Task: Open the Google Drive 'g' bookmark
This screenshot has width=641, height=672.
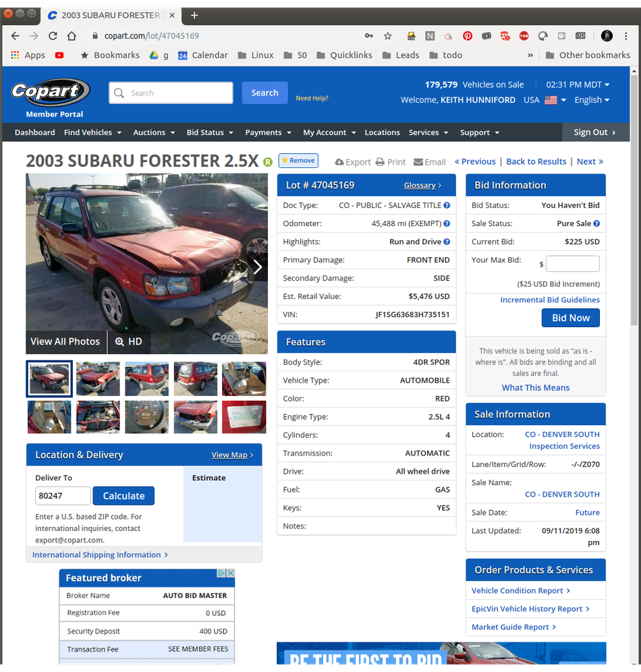Action: [x=159, y=55]
